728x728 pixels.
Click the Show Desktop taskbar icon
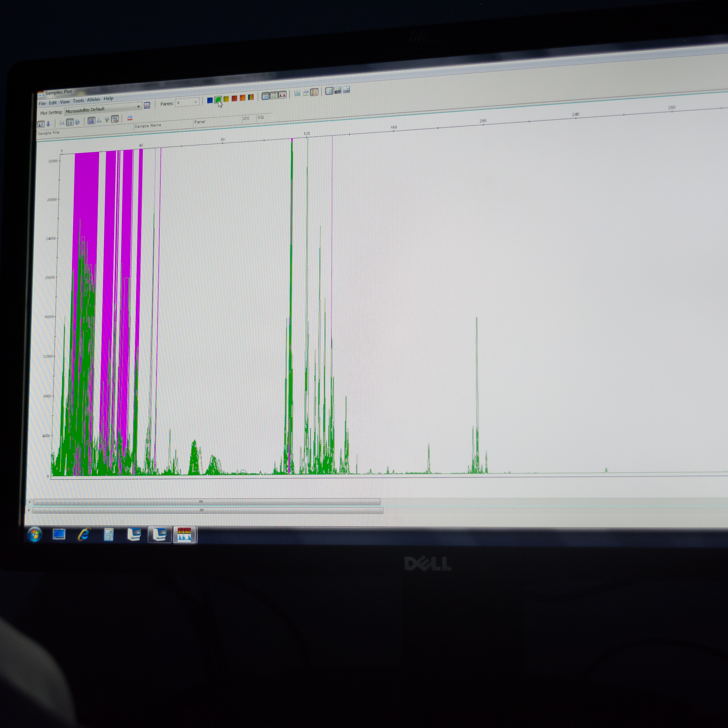tap(59, 534)
